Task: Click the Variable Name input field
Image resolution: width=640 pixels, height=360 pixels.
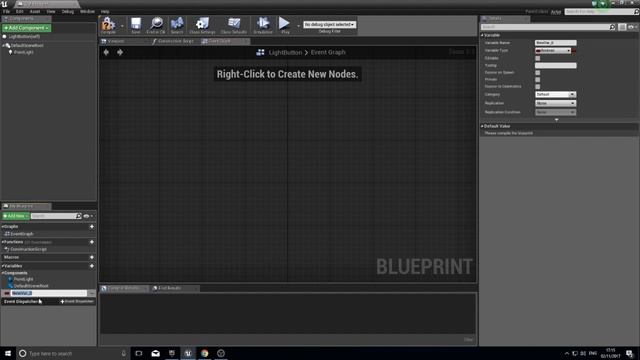Action: click(x=556, y=43)
